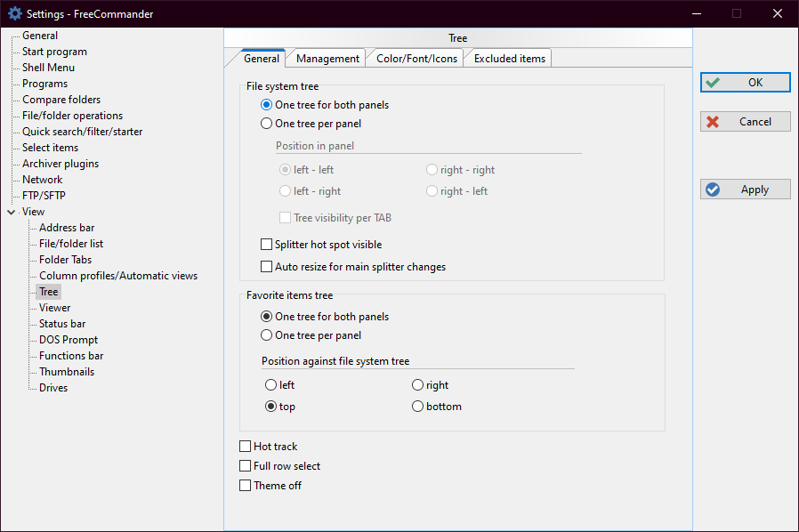Select Compare folders in settings list

(61, 100)
